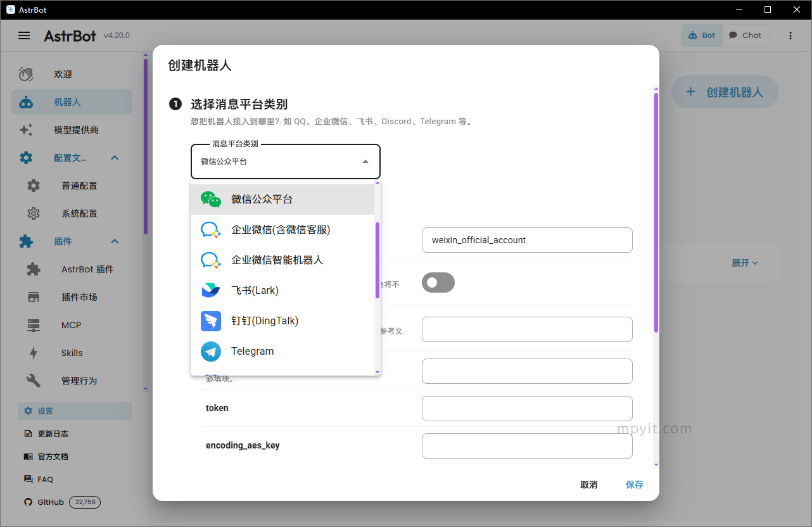Click the GitHub octocat icon
Image resolution: width=812 pixels, height=527 pixels.
[28, 502]
